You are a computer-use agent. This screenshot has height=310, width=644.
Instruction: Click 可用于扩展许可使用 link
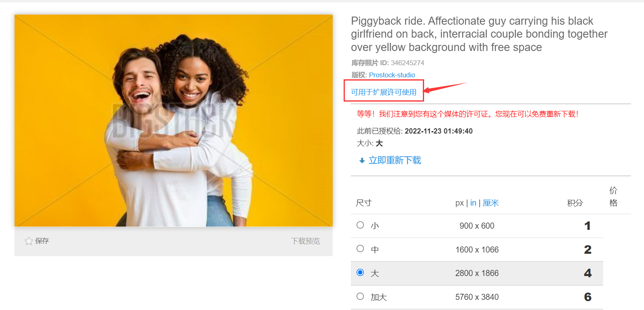point(384,92)
